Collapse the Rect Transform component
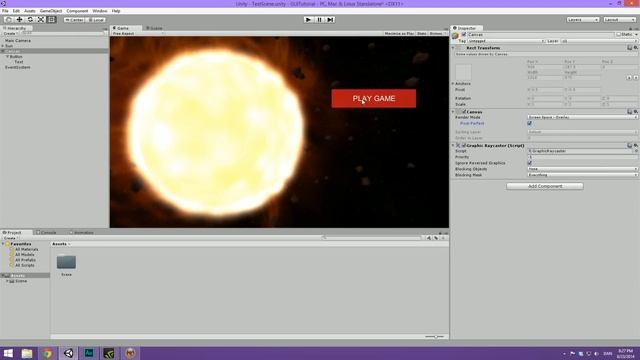Viewport: 640px width, 360px height. tap(453, 48)
